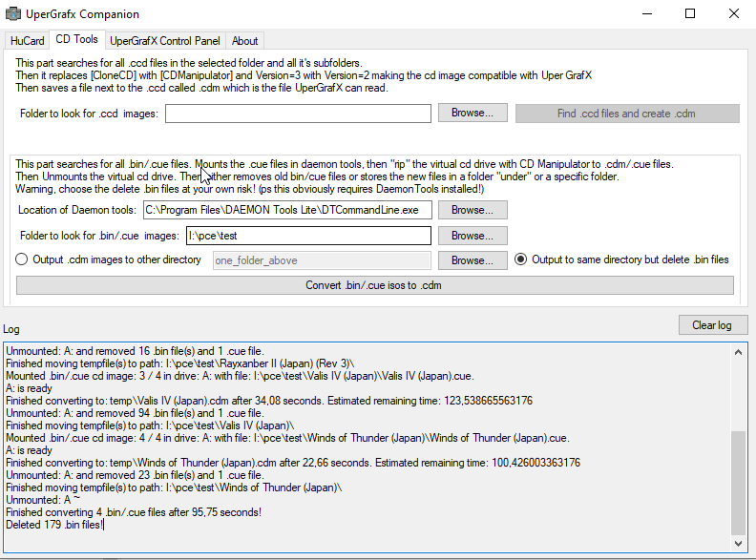Browse for the output .cdm directory
Screen dimensions: 756x560
[x=472, y=260]
